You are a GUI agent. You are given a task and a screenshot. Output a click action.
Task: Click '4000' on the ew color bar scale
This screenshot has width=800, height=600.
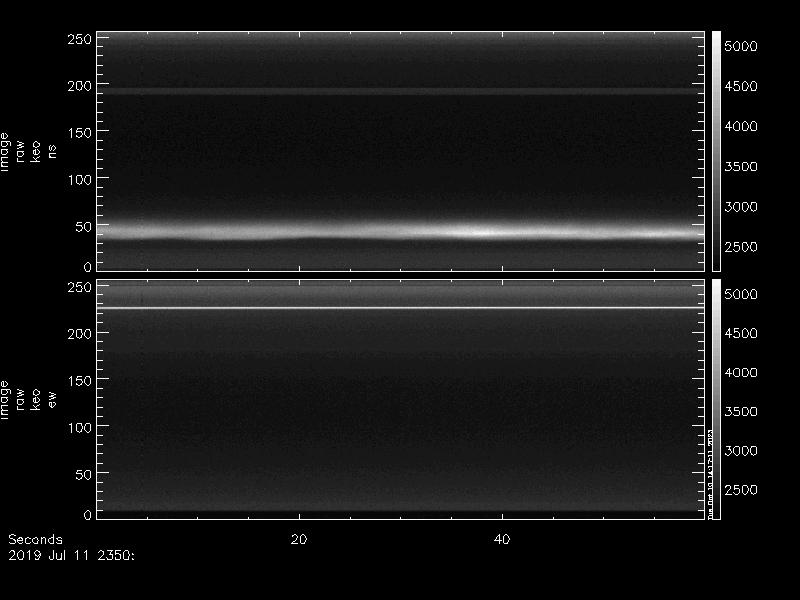[741, 372]
